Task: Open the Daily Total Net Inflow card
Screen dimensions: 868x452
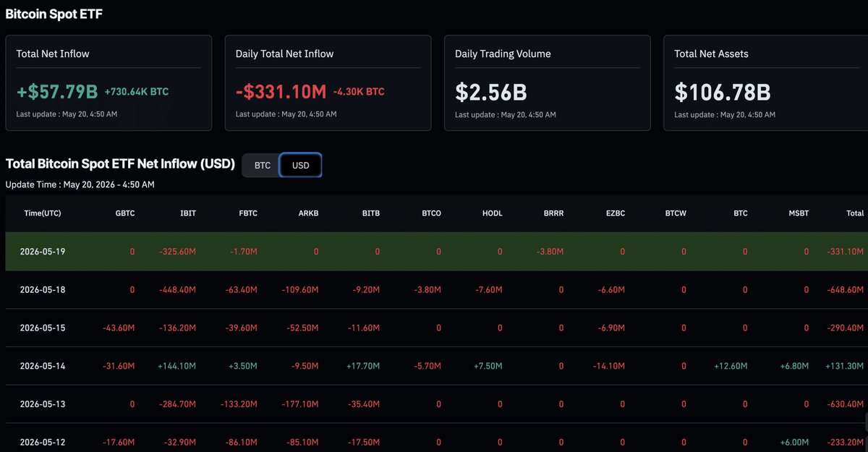Action: point(328,83)
